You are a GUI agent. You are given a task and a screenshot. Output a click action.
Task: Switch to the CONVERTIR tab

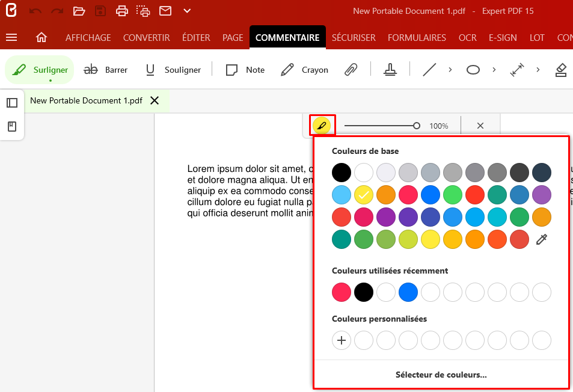pos(146,38)
